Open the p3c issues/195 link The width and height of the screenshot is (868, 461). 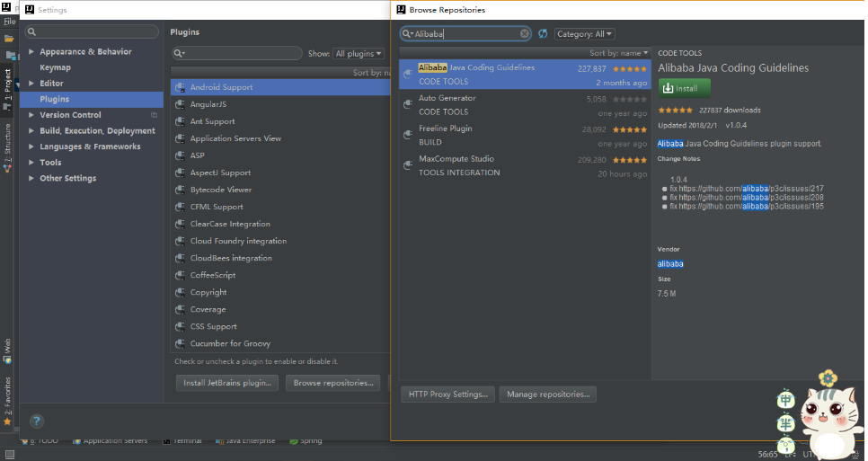[751, 207]
